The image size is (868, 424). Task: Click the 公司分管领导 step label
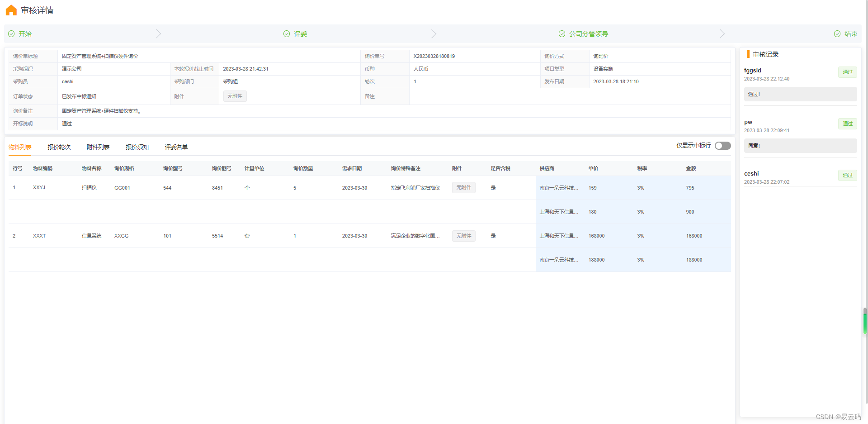[x=589, y=34]
